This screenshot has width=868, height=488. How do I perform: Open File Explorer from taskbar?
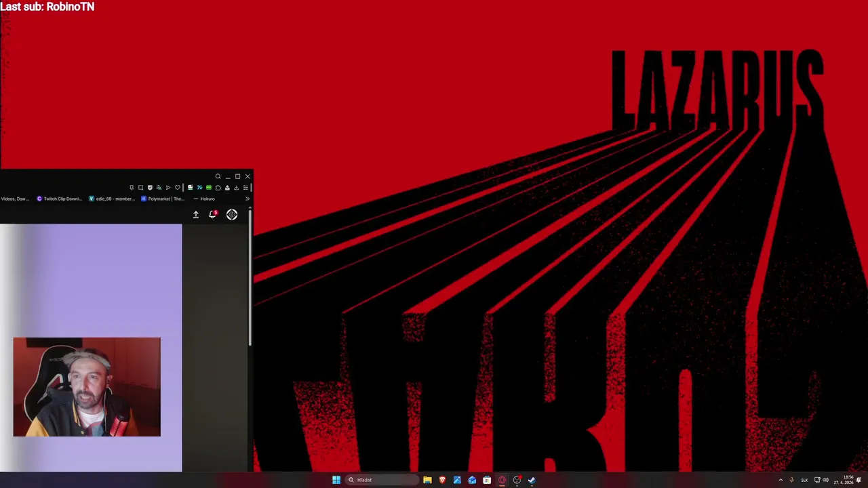click(x=427, y=480)
